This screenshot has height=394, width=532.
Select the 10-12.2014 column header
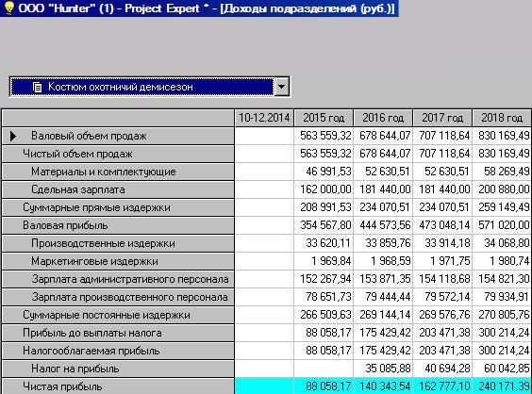point(264,118)
